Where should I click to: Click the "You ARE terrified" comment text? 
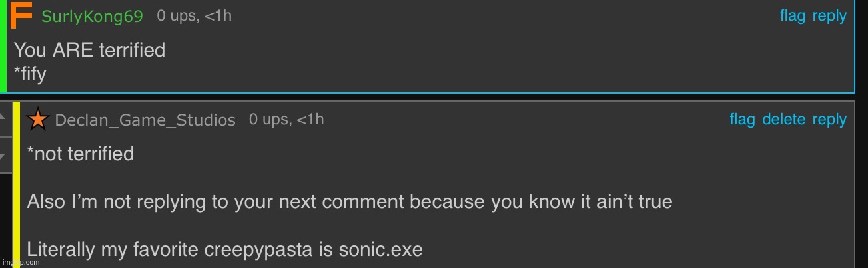[x=89, y=50]
